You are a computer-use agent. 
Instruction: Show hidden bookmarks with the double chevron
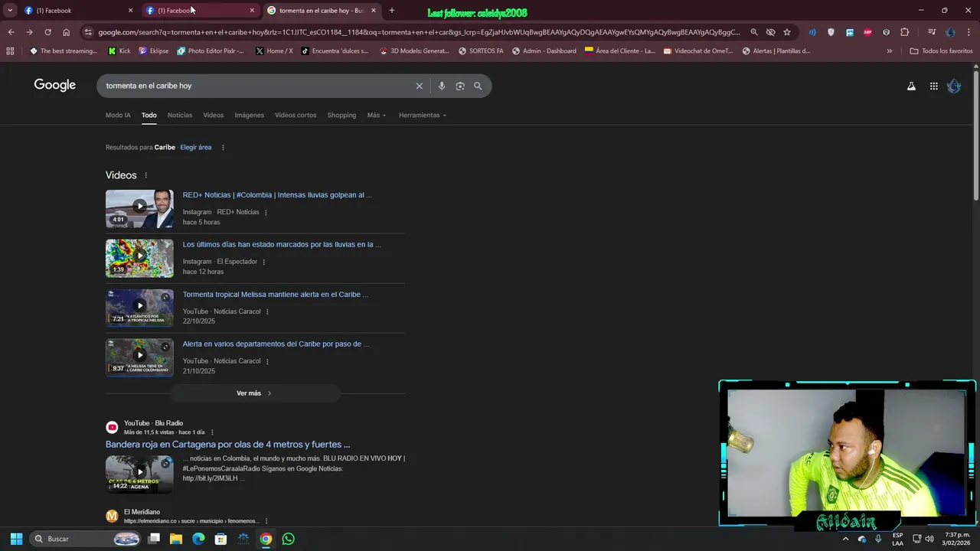[x=889, y=51]
